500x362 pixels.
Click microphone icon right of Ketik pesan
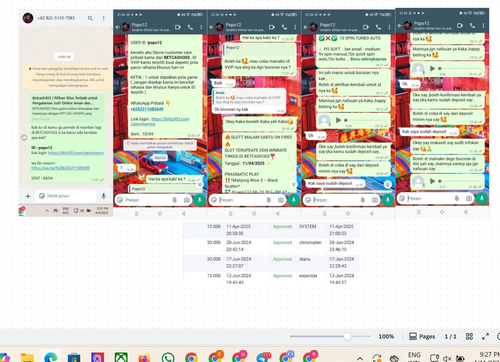coord(104,196)
